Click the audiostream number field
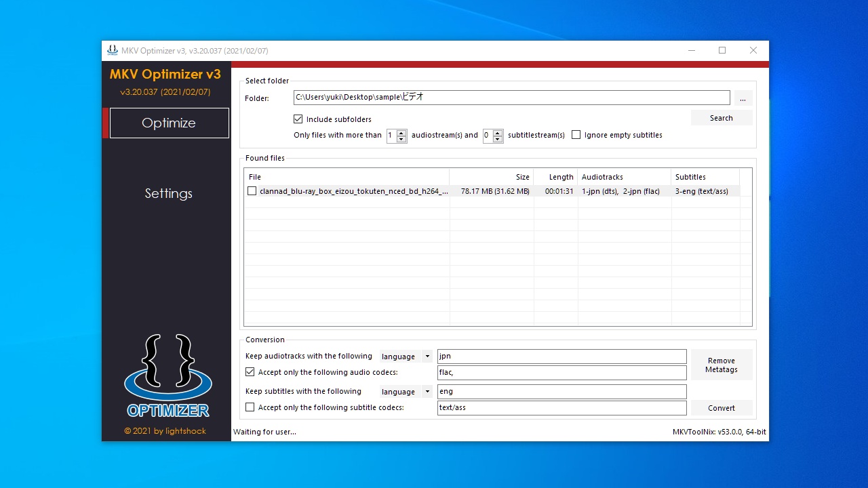Screen dimensions: 868x488 pyautogui.click(x=391, y=136)
